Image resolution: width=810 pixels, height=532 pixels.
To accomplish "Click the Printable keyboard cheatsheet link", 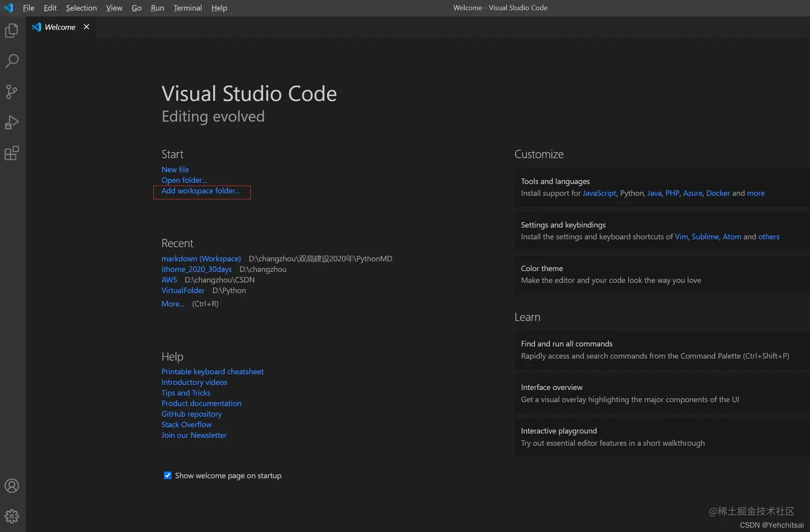I will pyautogui.click(x=212, y=371).
